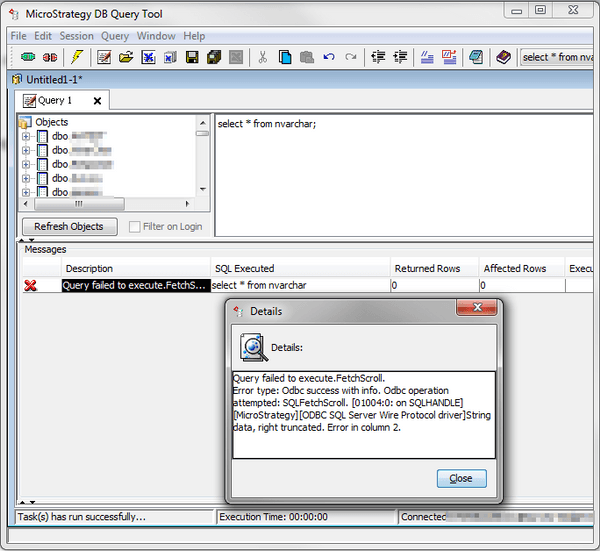
Task: Open the Help menu
Action: pos(194,36)
